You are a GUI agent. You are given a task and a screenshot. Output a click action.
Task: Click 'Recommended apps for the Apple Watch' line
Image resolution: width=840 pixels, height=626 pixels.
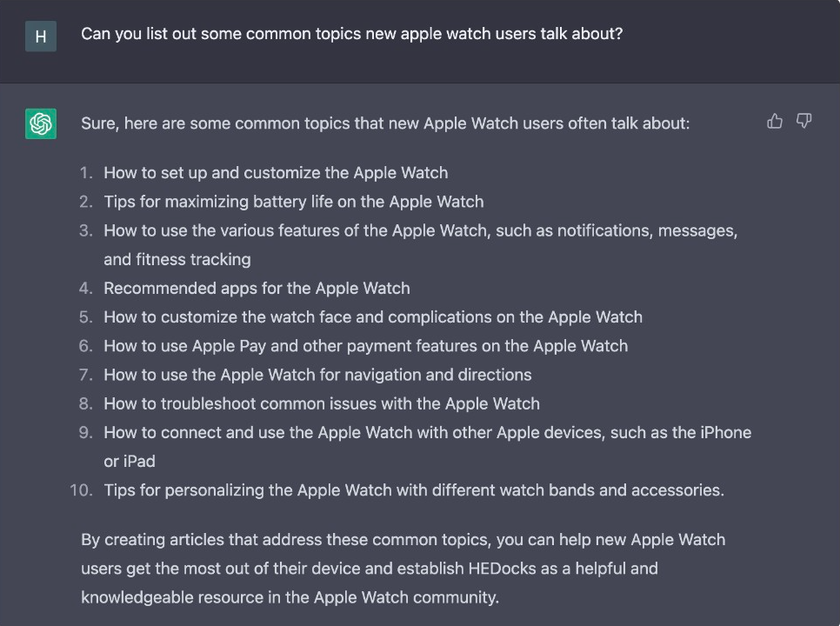[x=257, y=288]
